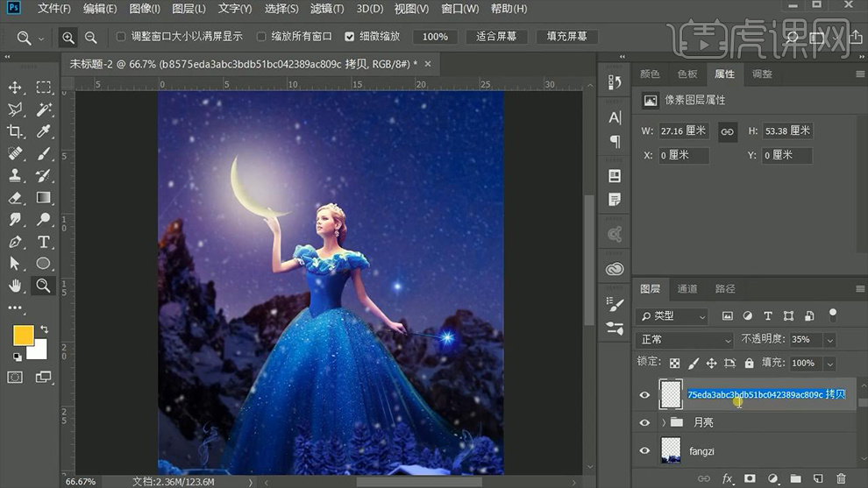The height and width of the screenshot is (488, 868).
Task: Select the Crop tool
Action: click(x=15, y=131)
